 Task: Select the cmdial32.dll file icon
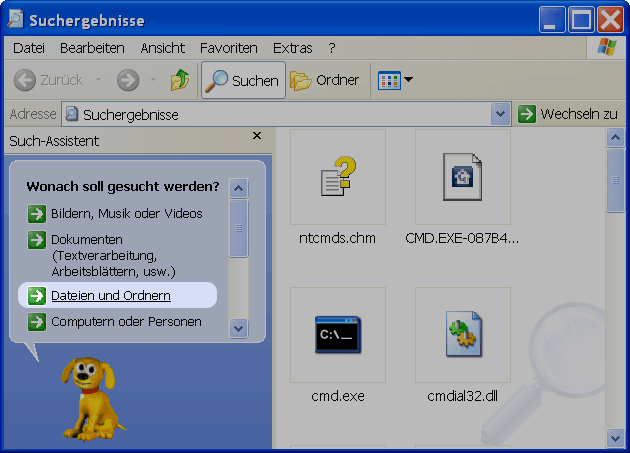[x=463, y=335]
